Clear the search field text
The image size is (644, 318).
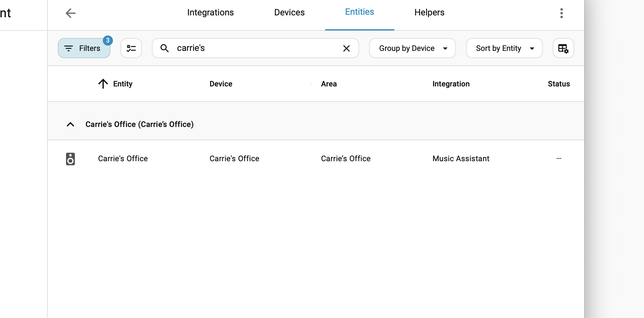(346, 48)
